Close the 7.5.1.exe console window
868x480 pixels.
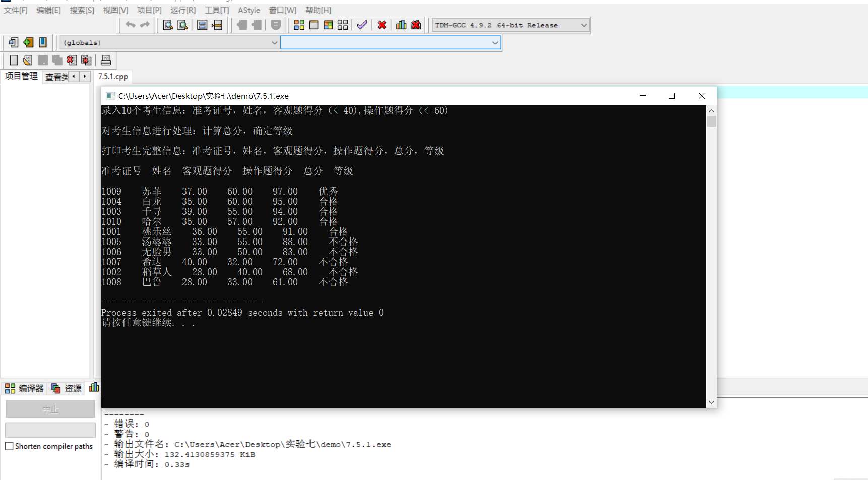702,96
